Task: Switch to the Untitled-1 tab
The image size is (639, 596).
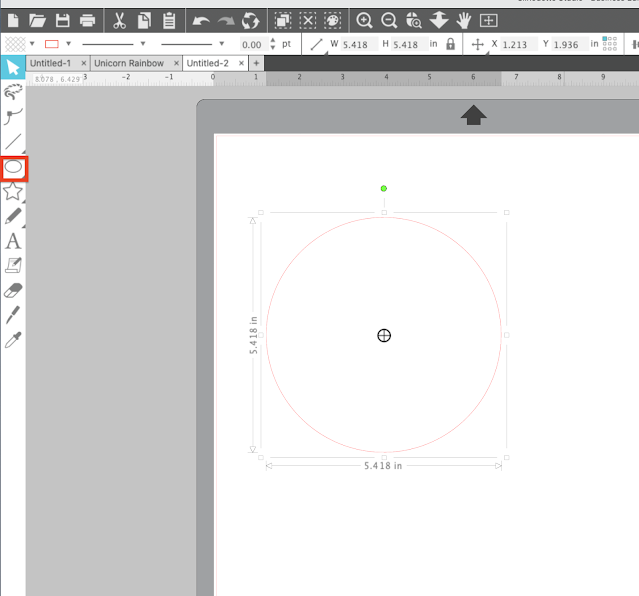Action: tap(51, 63)
